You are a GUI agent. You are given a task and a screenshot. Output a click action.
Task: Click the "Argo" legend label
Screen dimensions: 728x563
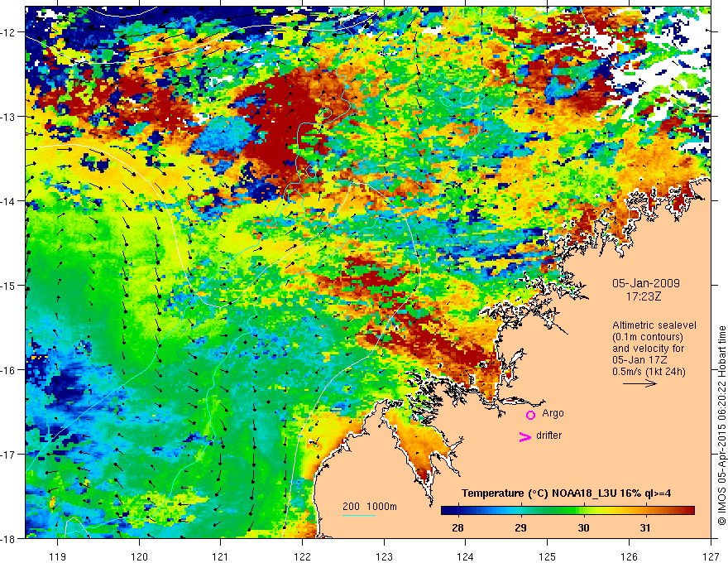click(553, 413)
